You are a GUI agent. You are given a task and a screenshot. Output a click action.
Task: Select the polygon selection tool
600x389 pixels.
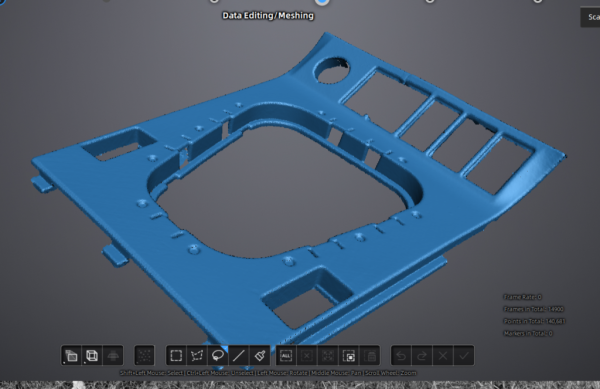(197, 356)
